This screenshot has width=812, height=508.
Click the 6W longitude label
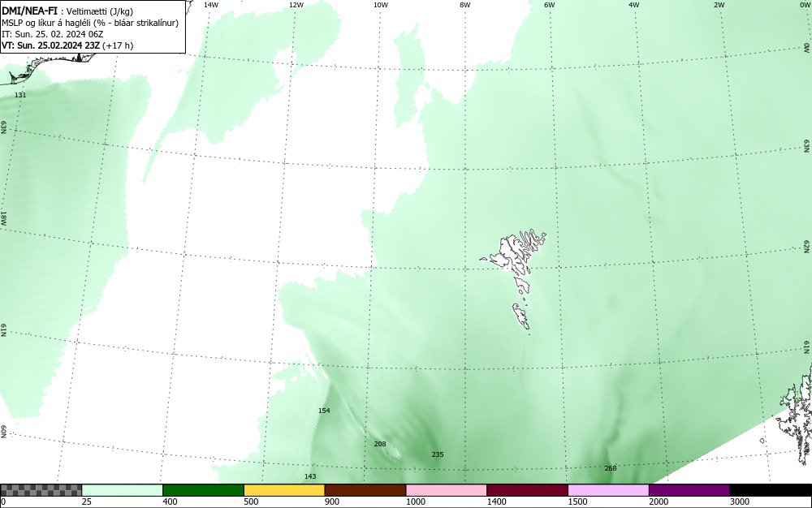550,5
